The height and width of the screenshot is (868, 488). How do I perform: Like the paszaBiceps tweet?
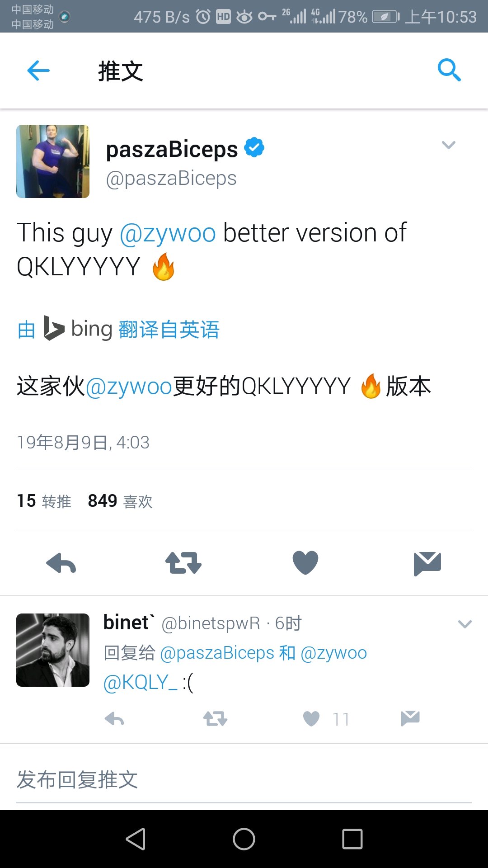(305, 563)
